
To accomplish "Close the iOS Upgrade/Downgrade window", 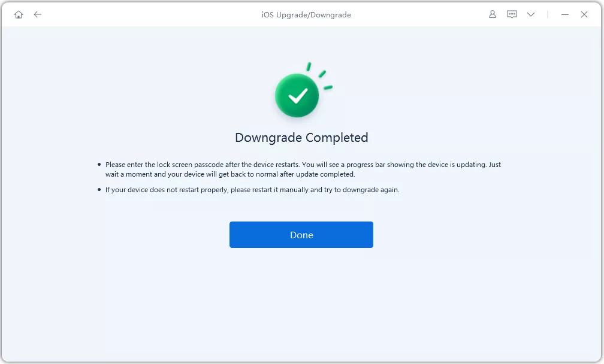I will pos(584,14).
